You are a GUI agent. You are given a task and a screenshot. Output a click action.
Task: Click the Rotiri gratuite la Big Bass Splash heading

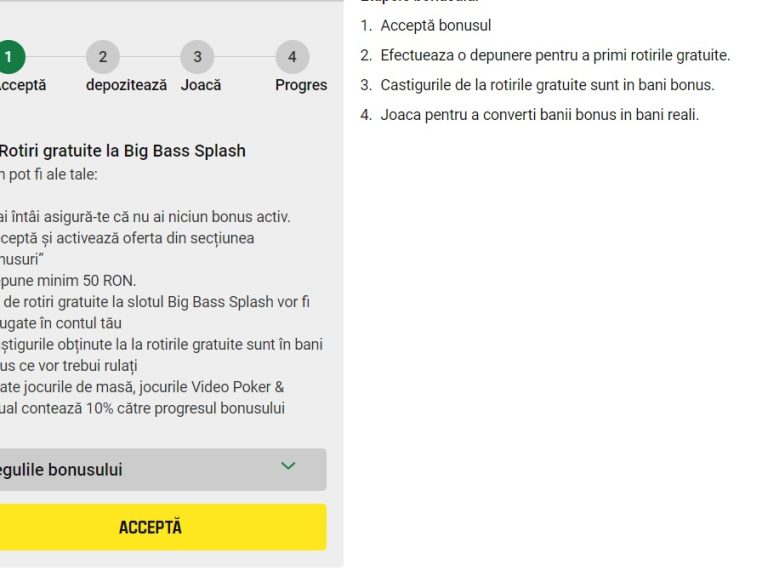tap(122, 151)
